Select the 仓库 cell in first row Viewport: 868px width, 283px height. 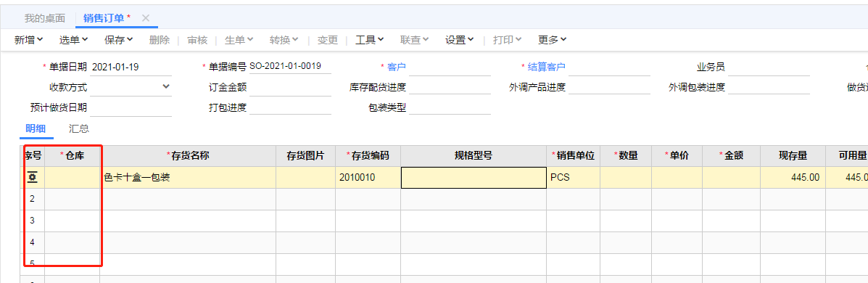point(72,177)
